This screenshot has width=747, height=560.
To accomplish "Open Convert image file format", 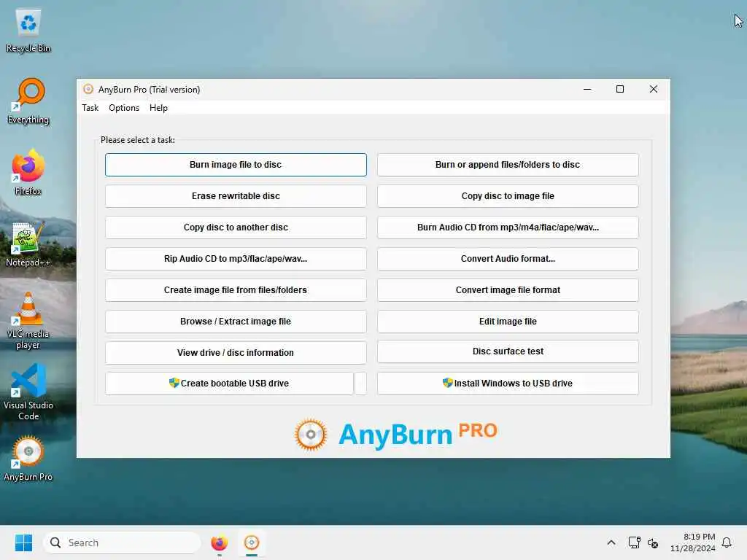I will click(x=508, y=290).
